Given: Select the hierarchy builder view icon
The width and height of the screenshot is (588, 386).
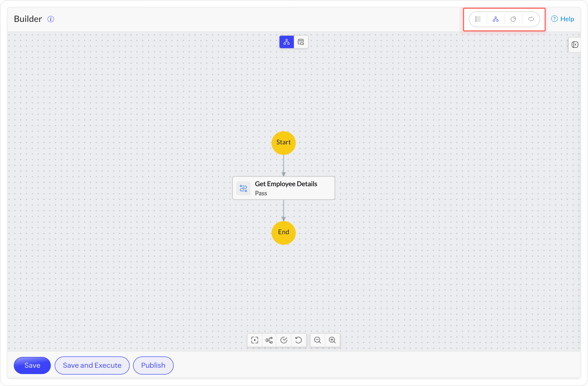Looking at the screenshot, I should (495, 19).
